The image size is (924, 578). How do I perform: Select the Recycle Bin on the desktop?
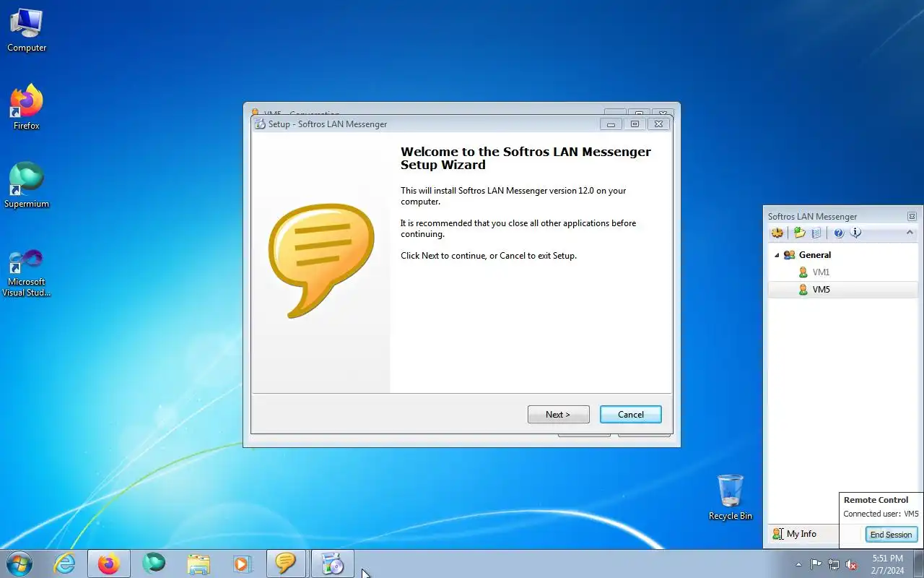coord(731,498)
